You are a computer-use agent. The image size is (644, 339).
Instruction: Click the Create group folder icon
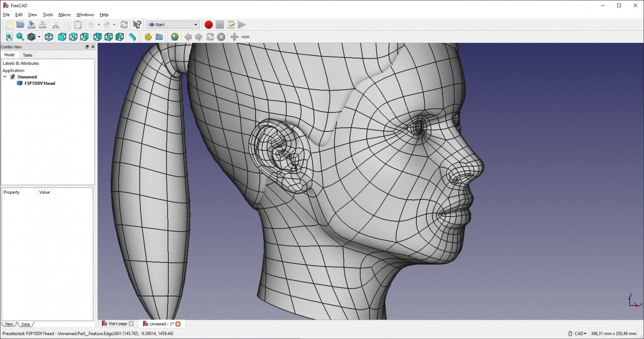[159, 37]
